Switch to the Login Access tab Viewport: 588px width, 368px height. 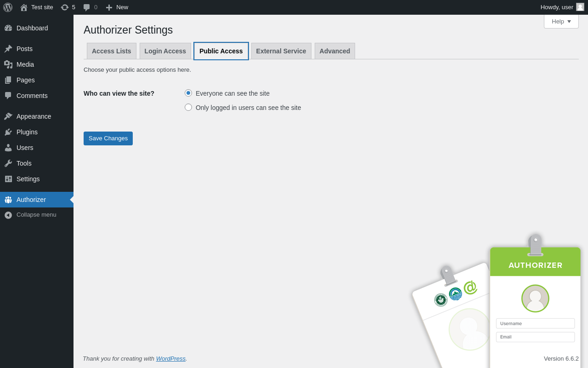(x=165, y=51)
